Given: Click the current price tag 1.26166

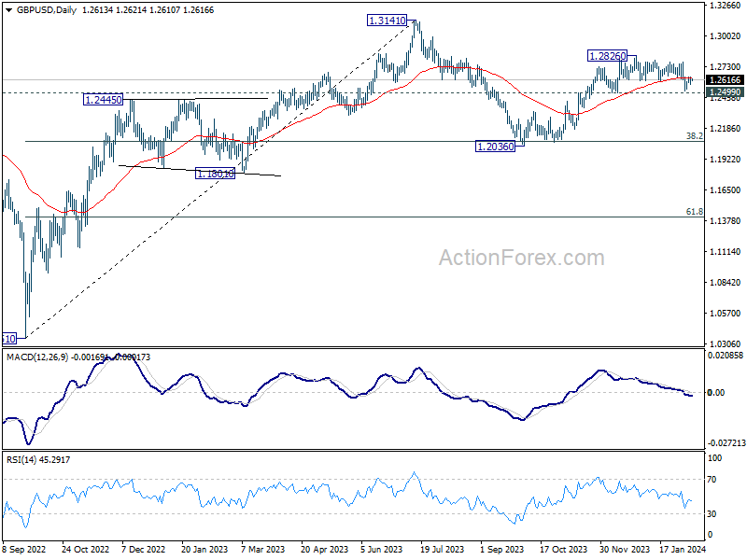Looking at the screenshot, I should click(x=725, y=80).
